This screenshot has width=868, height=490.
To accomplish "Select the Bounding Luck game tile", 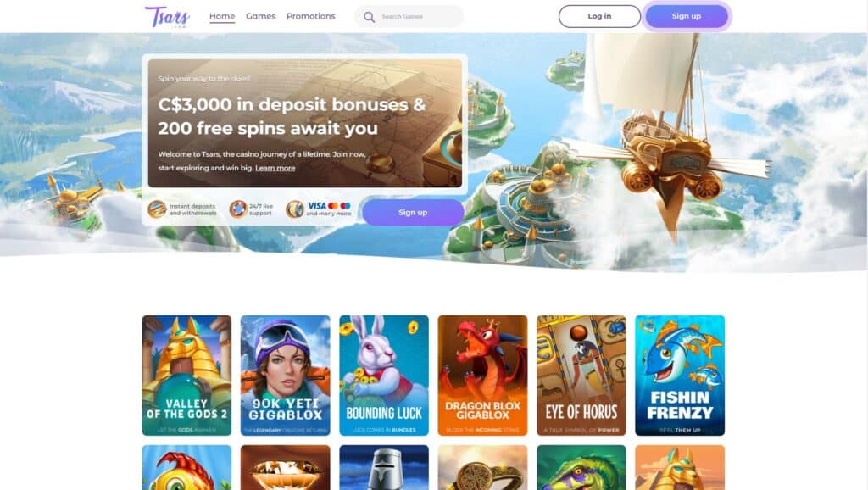I will [384, 376].
